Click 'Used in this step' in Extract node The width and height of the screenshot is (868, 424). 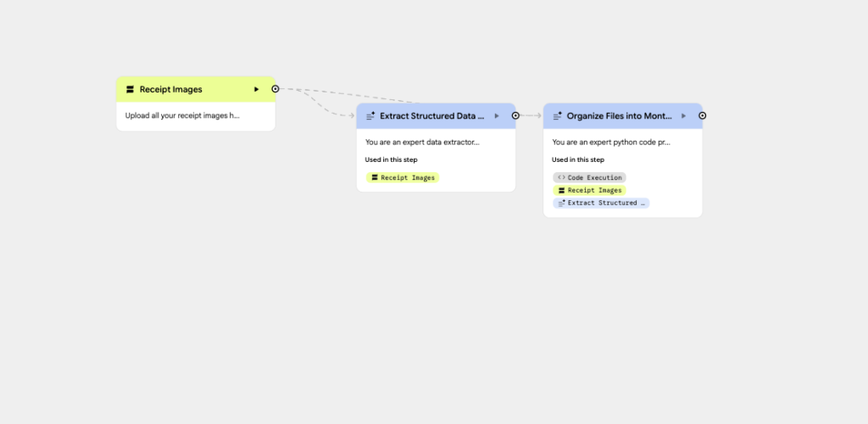(x=392, y=159)
